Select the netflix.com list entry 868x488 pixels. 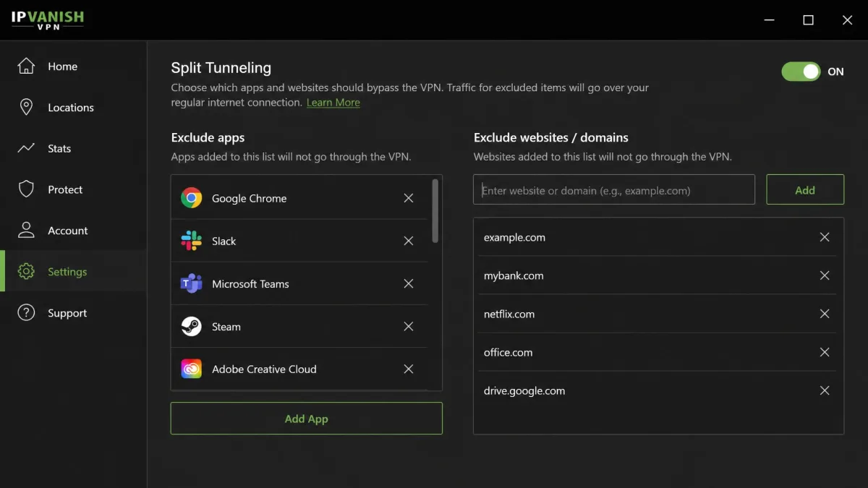658,314
